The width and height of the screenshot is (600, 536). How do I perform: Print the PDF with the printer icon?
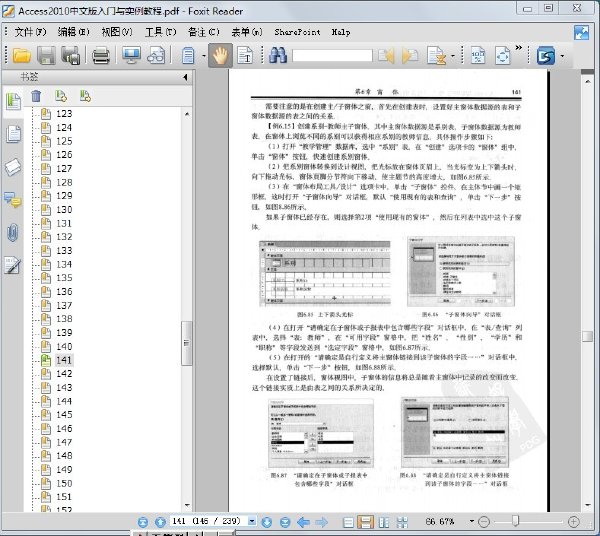point(101,56)
